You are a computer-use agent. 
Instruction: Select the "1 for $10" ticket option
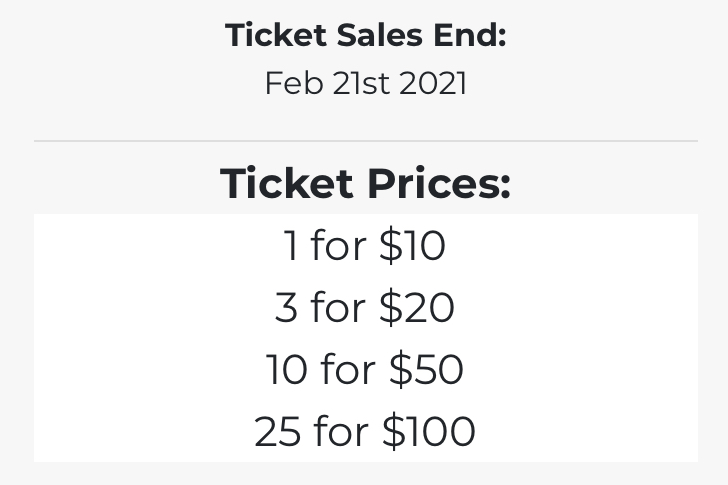point(364,245)
